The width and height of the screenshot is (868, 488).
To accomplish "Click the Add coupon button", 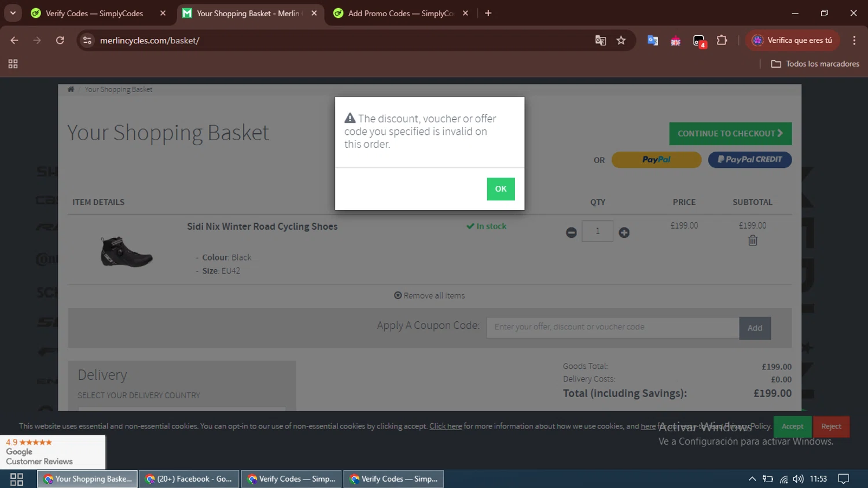I will 755,328.
